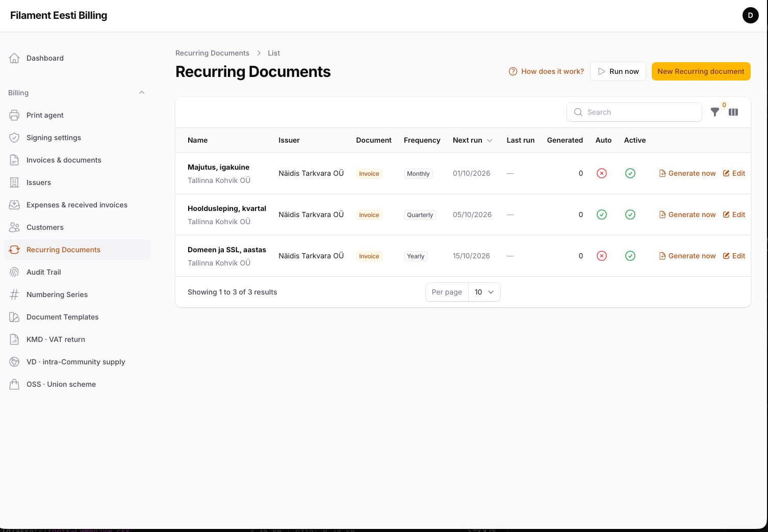The width and height of the screenshot is (768, 532).
Task: Generate now for Majutus, igakuine
Action: tap(687, 173)
